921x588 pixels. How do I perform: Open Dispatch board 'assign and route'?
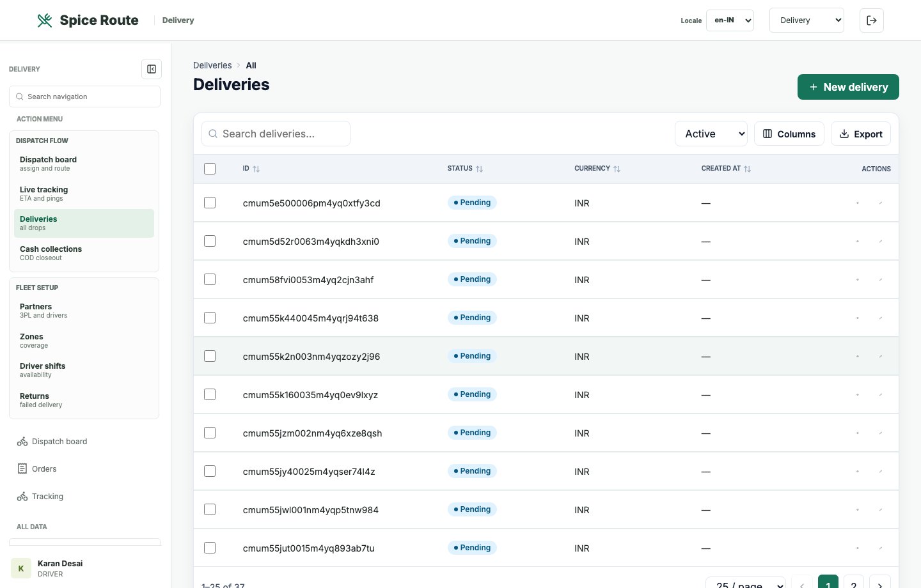point(84,164)
